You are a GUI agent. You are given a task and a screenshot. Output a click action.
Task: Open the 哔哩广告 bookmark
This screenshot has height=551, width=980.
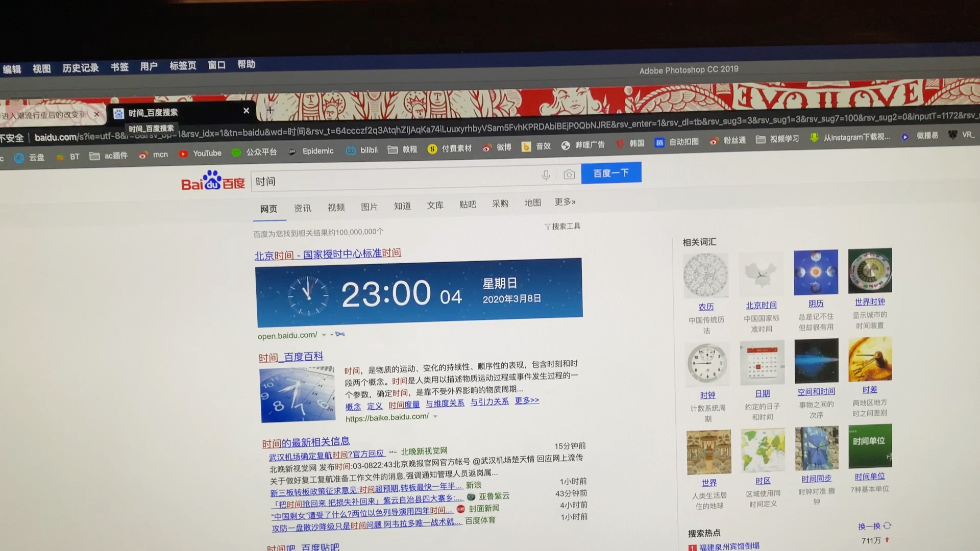(583, 145)
